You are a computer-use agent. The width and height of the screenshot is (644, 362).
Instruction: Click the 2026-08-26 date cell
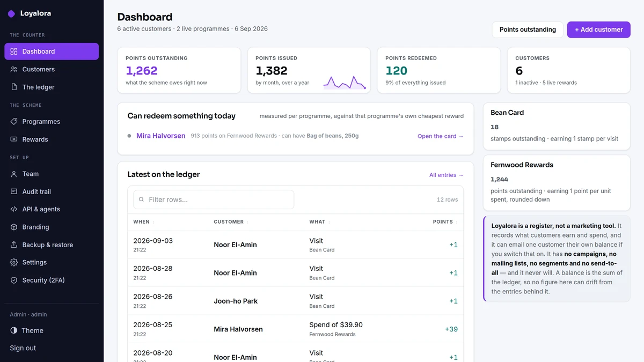click(x=153, y=297)
